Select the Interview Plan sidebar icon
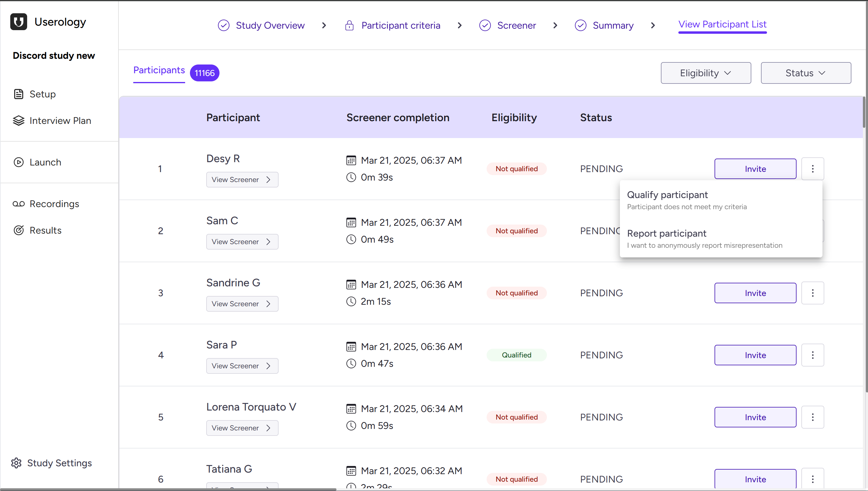The image size is (868, 491). [x=19, y=120]
